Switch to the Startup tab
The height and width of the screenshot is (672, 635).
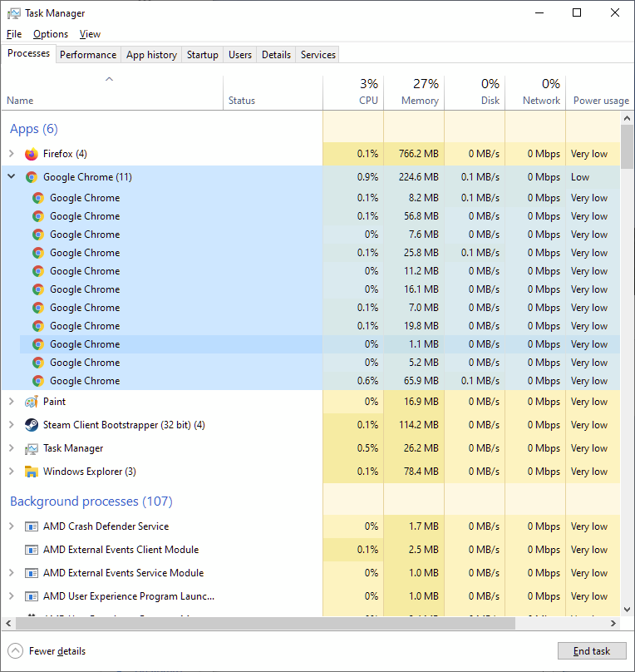click(203, 55)
